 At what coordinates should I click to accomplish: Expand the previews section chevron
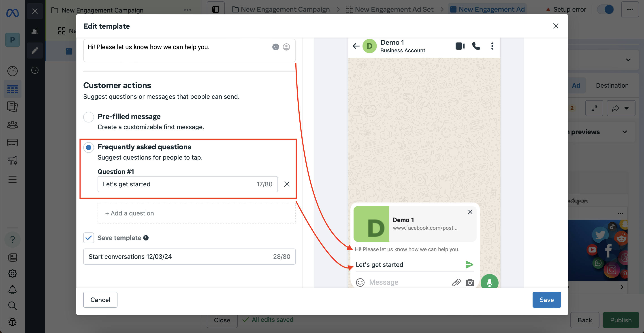625,132
